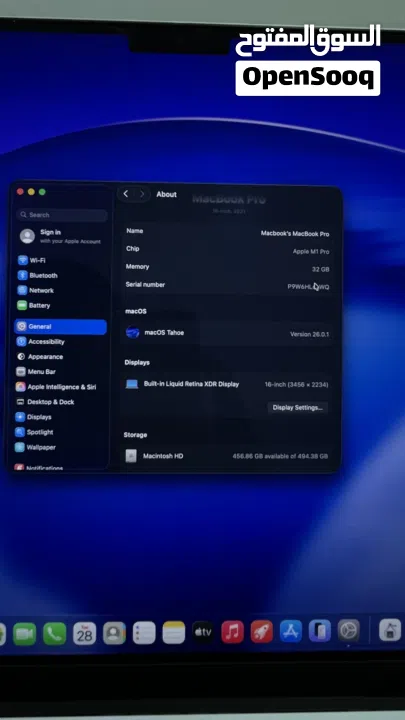Screen dimensions: 405x720
Task: Go back with the left chevron
Action: pos(126,194)
